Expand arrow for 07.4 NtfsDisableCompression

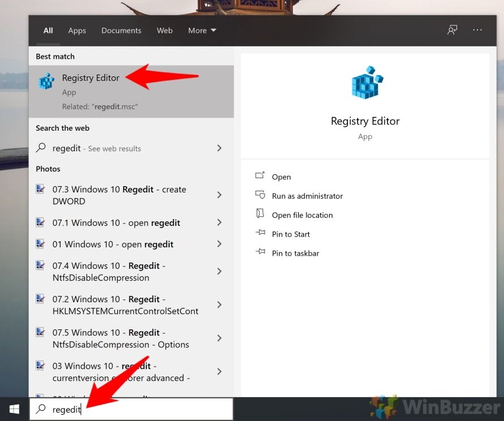pos(219,272)
